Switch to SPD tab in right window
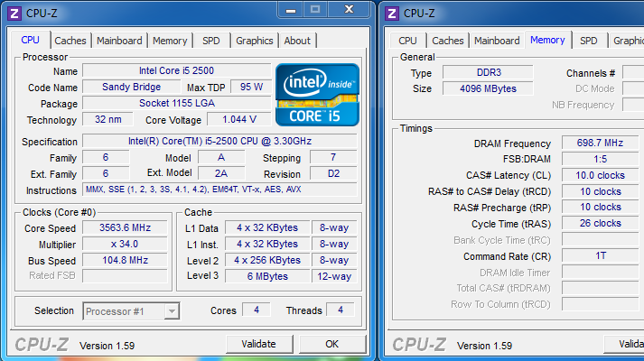644x361 pixels. click(x=588, y=41)
